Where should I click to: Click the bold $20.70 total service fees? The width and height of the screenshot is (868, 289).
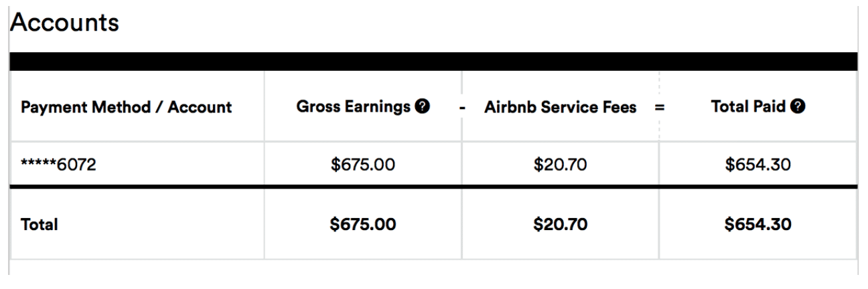click(x=560, y=225)
